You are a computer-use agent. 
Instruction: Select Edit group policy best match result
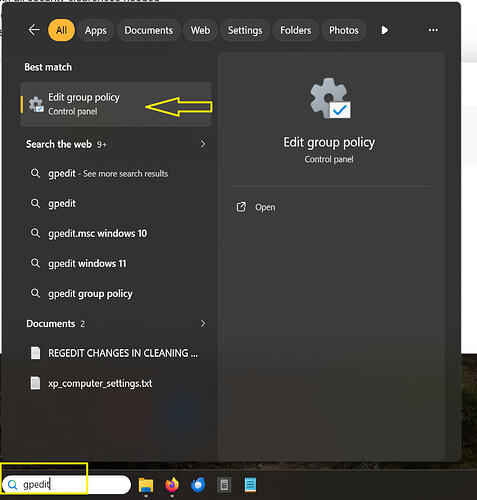(x=116, y=104)
